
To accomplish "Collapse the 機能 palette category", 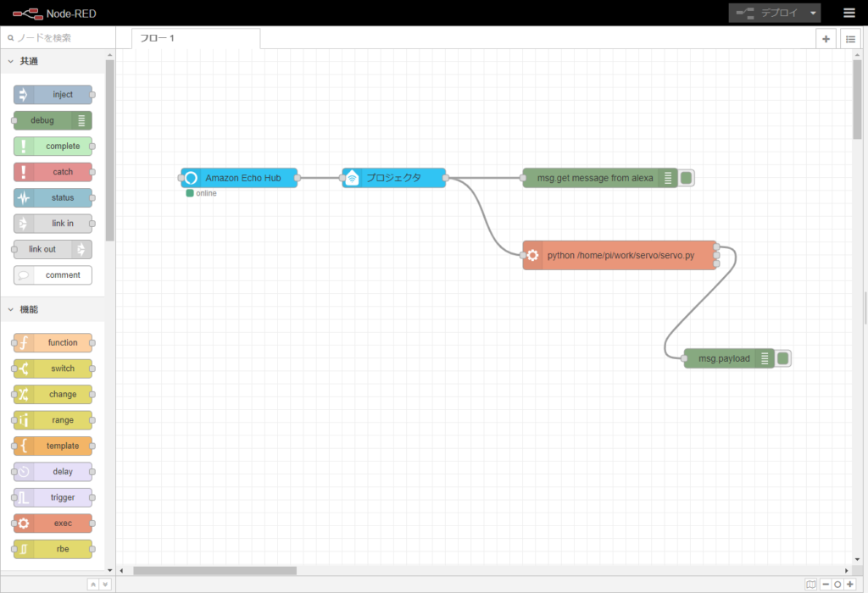I will tap(11, 309).
